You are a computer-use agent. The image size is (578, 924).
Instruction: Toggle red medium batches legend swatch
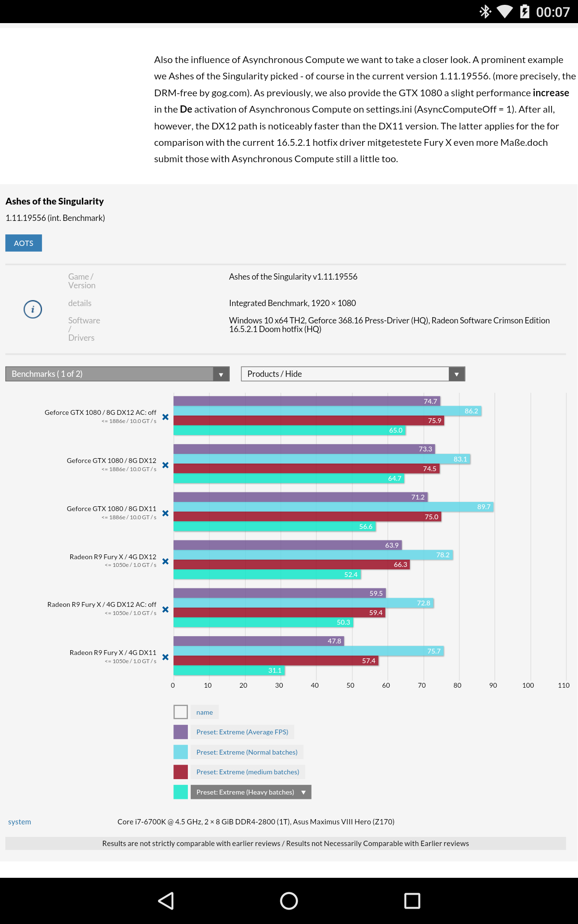(181, 772)
